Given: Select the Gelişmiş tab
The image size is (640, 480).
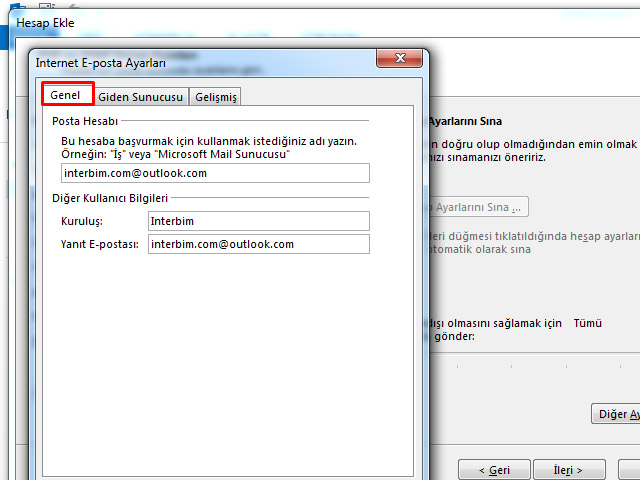Looking at the screenshot, I should 216,97.
